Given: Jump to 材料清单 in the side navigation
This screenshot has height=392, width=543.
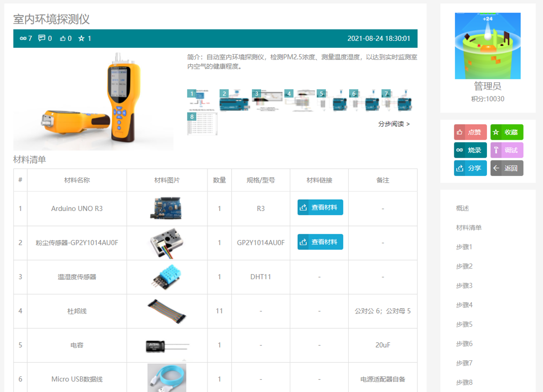Looking at the screenshot, I should (x=468, y=227).
